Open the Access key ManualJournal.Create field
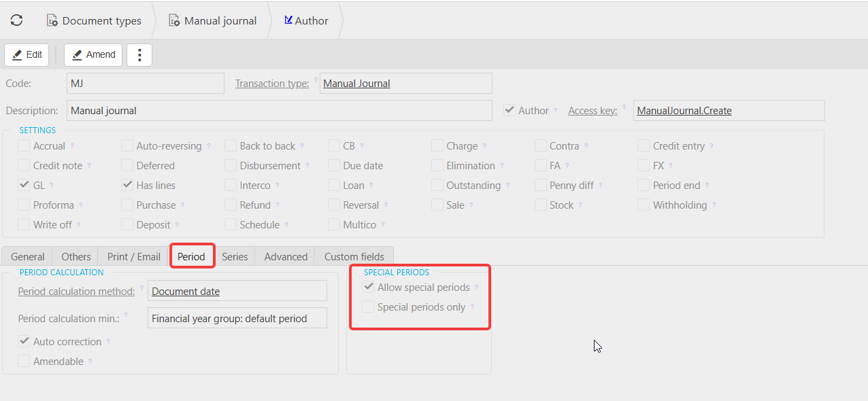Viewport: 868px width, 401px height. click(x=729, y=111)
